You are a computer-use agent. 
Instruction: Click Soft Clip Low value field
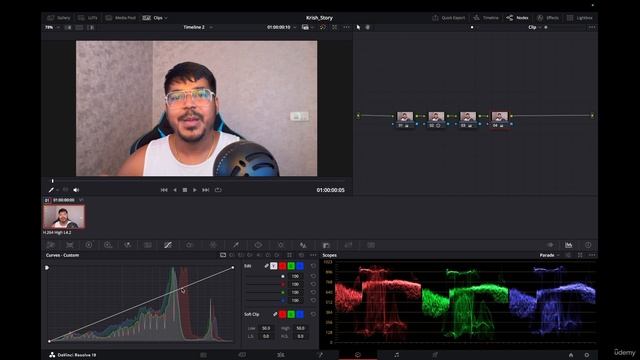266,328
